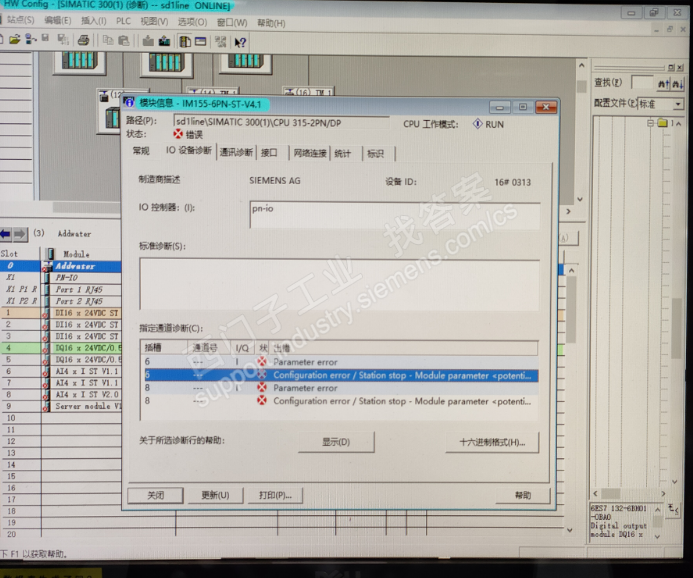The height and width of the screenshot is (578, 693).
Task: Click the IO 控制器 field containing pn-io
Action: coord(395,215)
